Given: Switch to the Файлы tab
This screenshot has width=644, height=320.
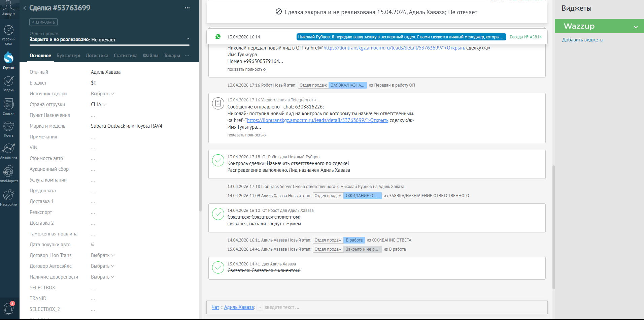Looking at the screenshot, I should coord(150,56).
